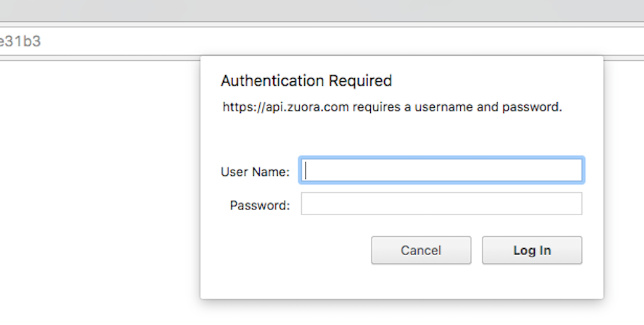Click the blank page area right of the dialog
The image size is (644, 325).
tap(624, 190)
